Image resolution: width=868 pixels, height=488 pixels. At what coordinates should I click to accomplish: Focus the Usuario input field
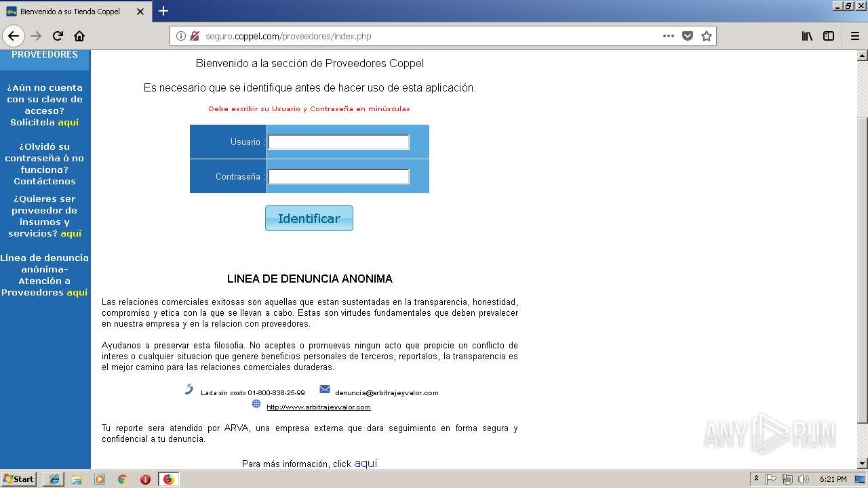[338, 142]
